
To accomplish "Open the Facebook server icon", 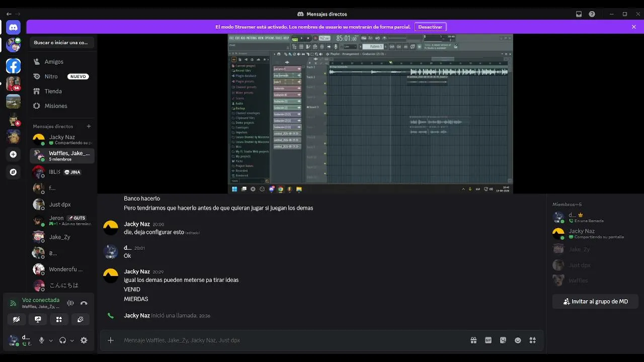I will [x=13, y=66].
